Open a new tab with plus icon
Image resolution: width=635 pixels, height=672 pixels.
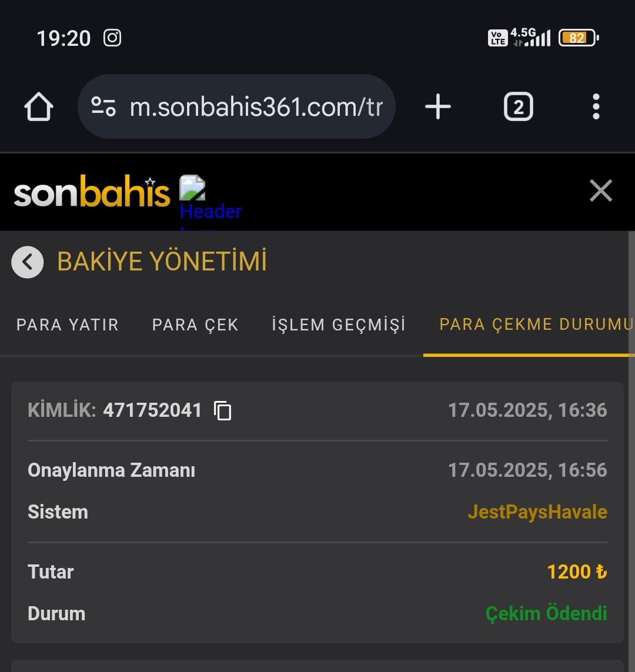tap(438, 107)
